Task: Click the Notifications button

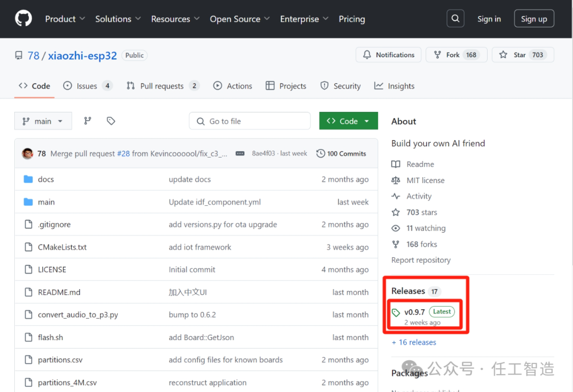Action: [388, 55]
